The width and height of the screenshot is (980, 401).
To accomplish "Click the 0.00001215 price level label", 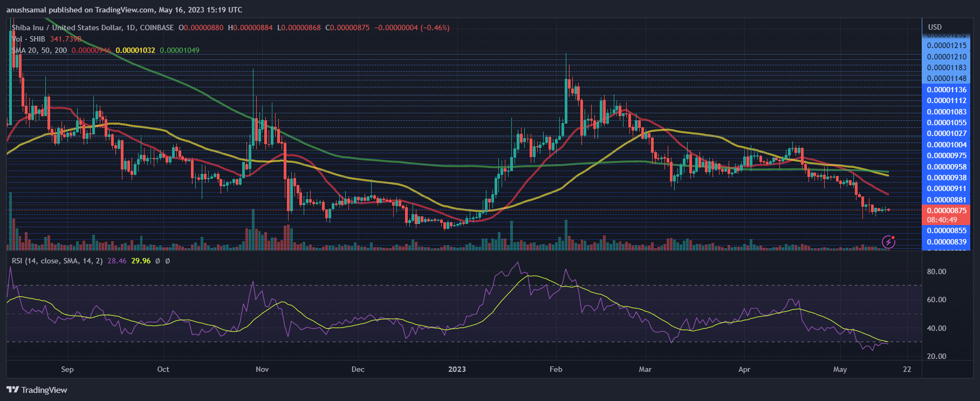I will 947,45.
